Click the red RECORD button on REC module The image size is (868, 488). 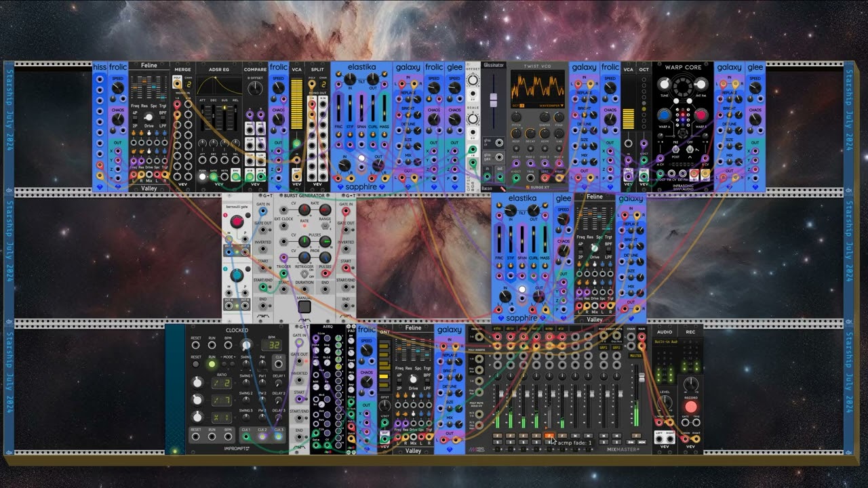[691, 407]
